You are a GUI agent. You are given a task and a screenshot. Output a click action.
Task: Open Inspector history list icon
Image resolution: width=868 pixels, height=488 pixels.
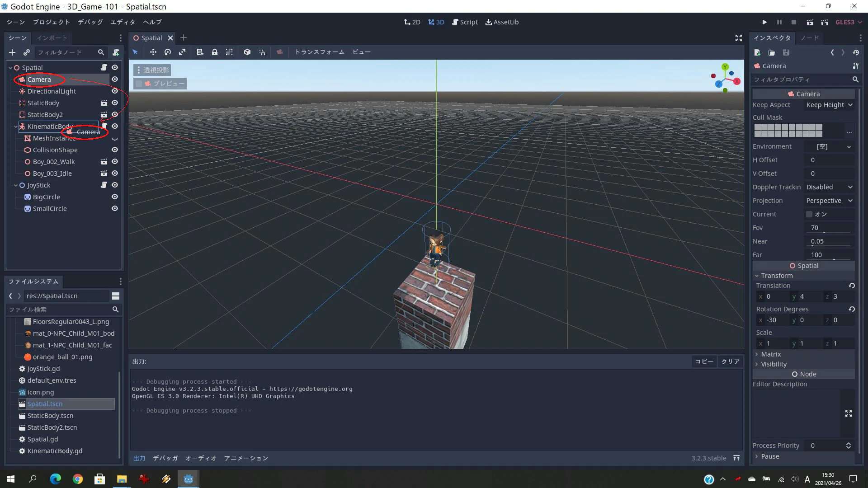click(x=856, y=52)
